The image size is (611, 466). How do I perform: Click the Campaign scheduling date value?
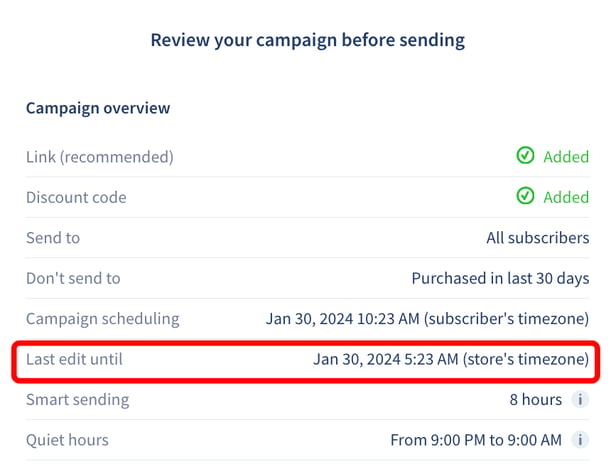tap(427, 319)
